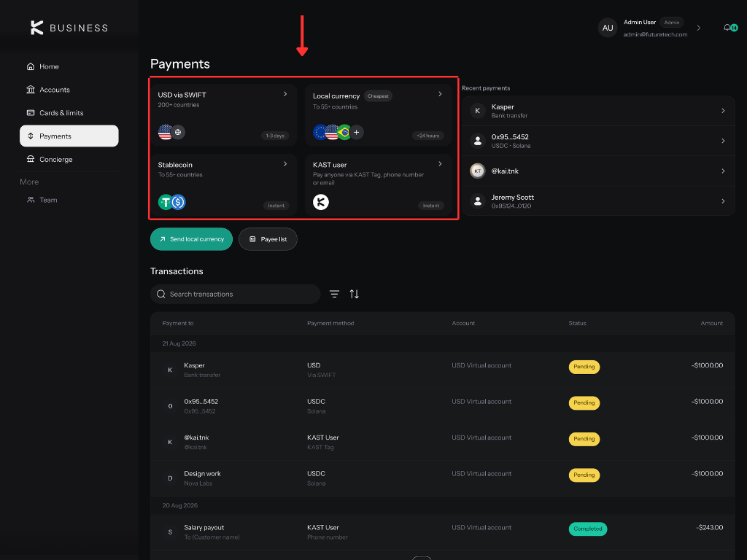Click the KAST Business logo

69,28
